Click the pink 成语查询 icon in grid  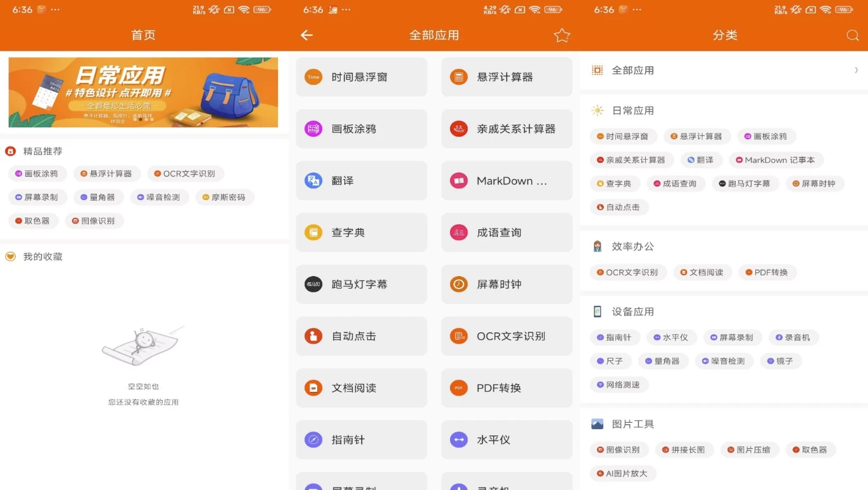[459, 232]
